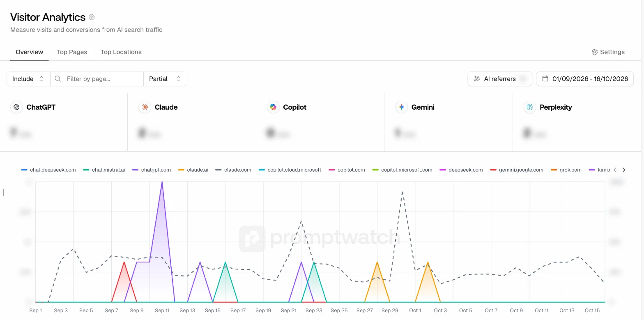Viewport: 644px width, 320px height.
Task: Switch to the Top Pages tab
Action: point(72,52)
